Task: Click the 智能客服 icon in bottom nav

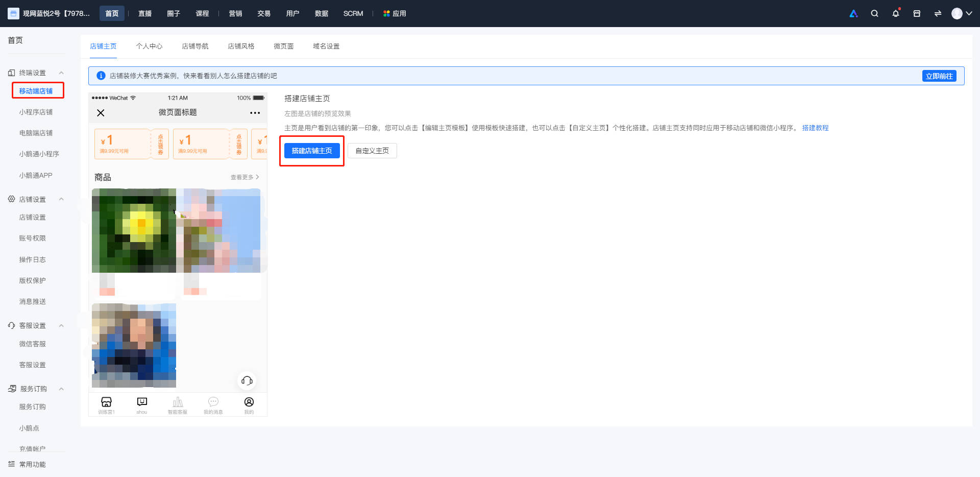Action: click(x=178, y=406)
